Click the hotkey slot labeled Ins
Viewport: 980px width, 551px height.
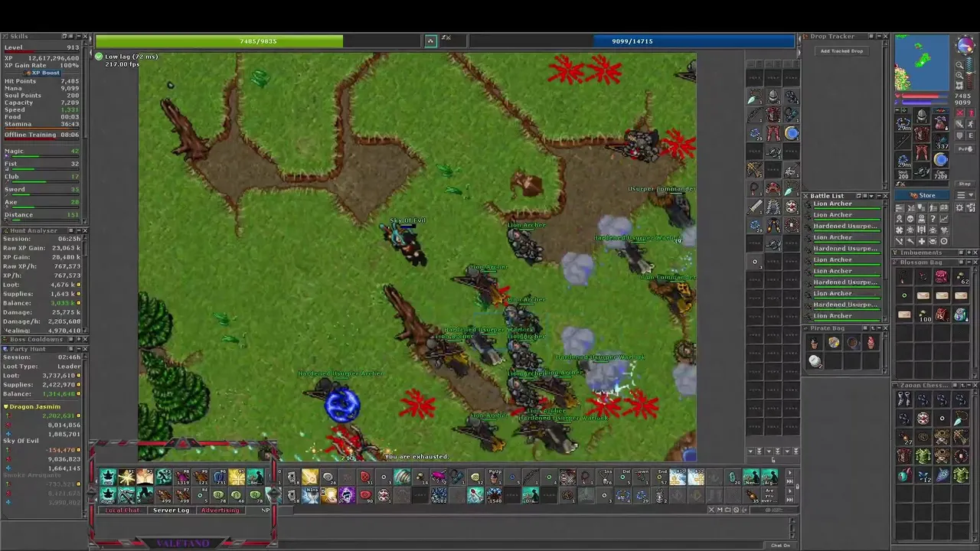(x=605, y=477)
